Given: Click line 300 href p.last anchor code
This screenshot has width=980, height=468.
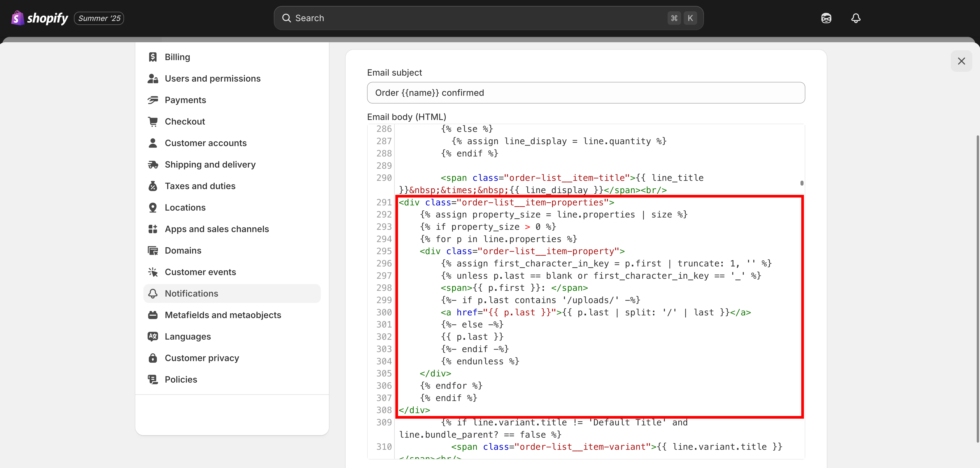Looking at the screenshot, I should [x=596, y=312].
